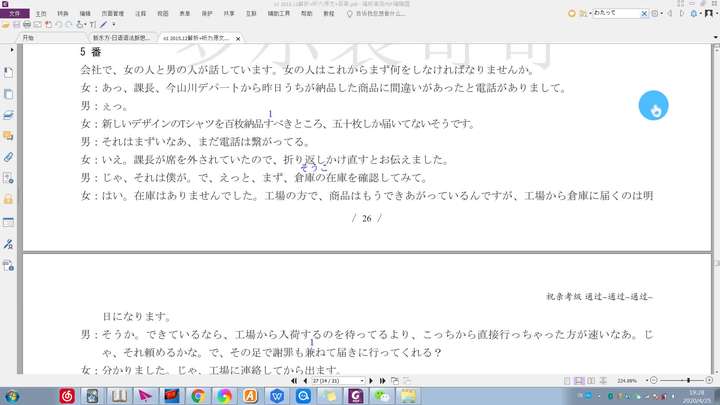Go to the previous page arrow
The height and width of the screenshot is (405, 720).
click(x=305, y=381)
